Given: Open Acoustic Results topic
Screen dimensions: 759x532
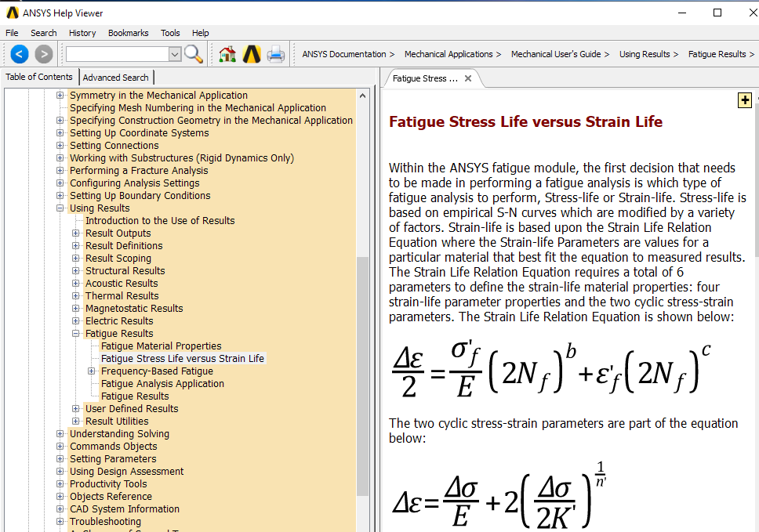Looking at the screenshot, I should click(x=122, y=284).
